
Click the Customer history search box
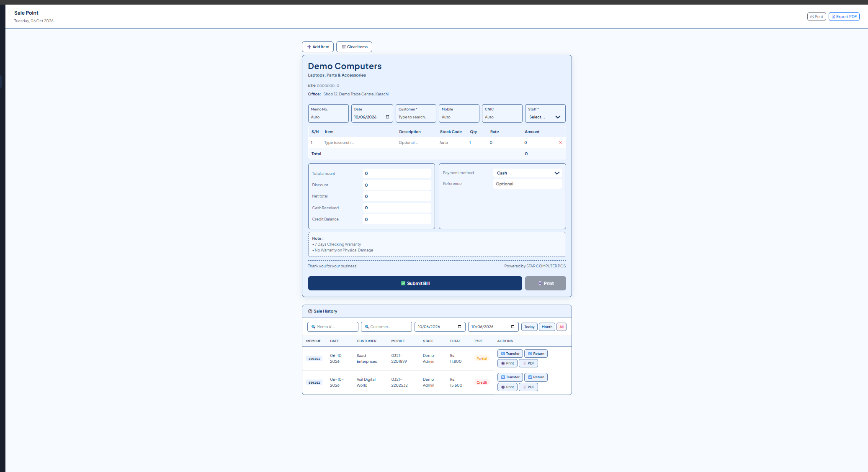[386, 327]
